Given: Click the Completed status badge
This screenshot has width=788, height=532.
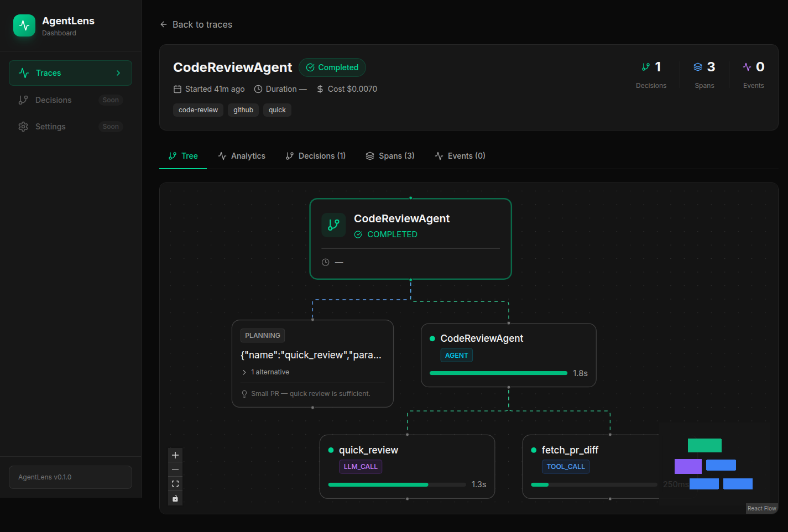Looking at the screenshot, I should tap(332, 67).
